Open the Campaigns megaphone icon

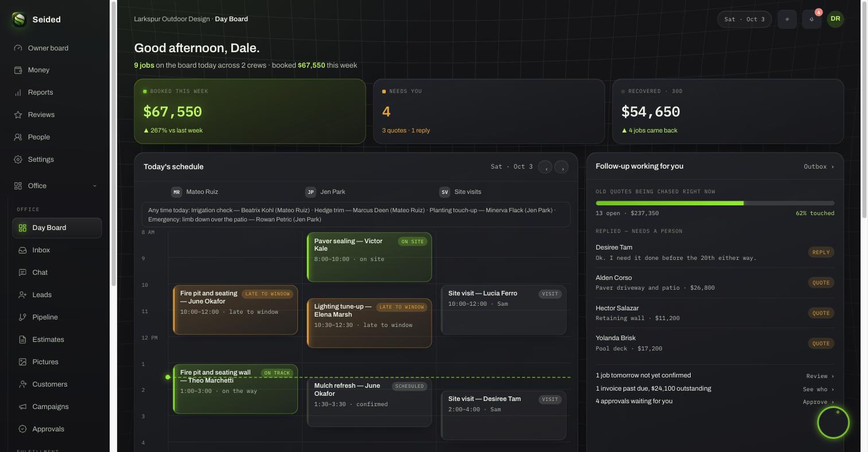pos(22,407)
